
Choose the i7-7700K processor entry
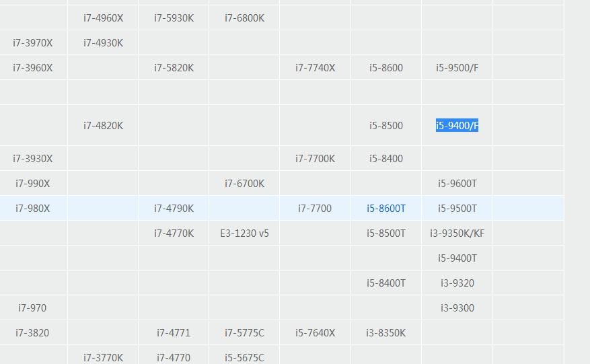pos(315,159)
